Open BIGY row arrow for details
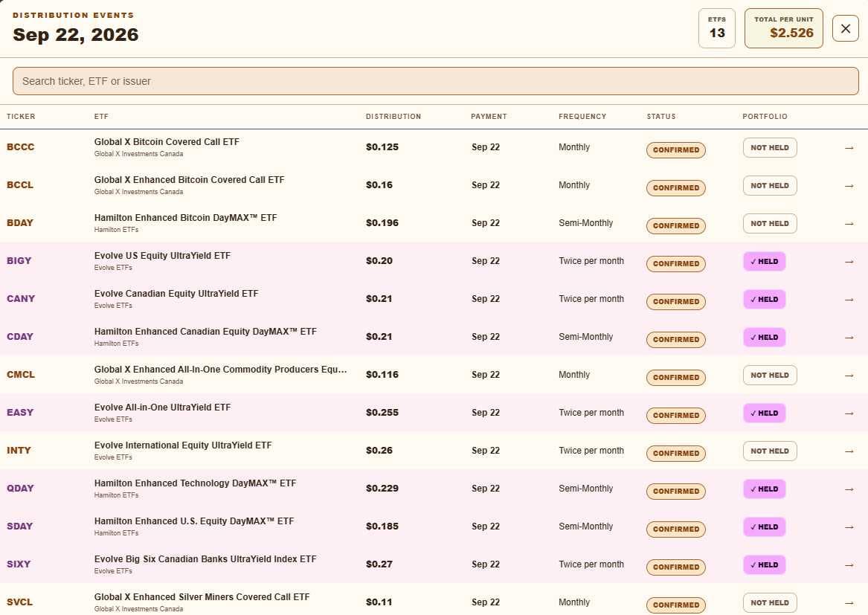This screenshot has height=615, width=868. pyautogui.click(x=849, y=262)
